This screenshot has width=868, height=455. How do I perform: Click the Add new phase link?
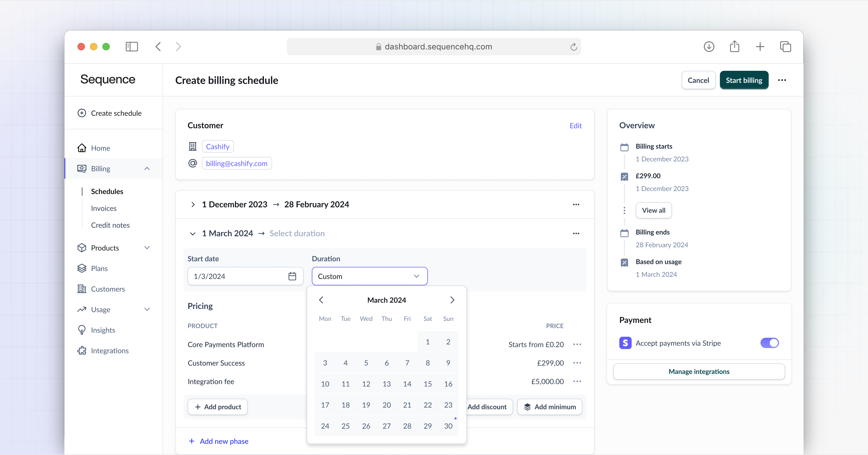tap(218, 441)
